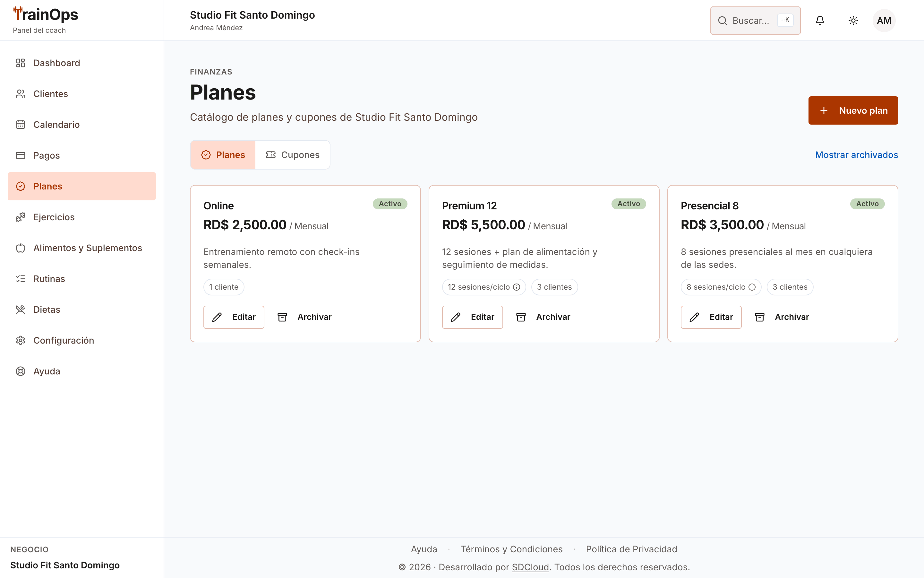Archive the Presencial 8 plan
Viewport: 924px width, 578px height.
pyautogui.click(x=782, y=317)
